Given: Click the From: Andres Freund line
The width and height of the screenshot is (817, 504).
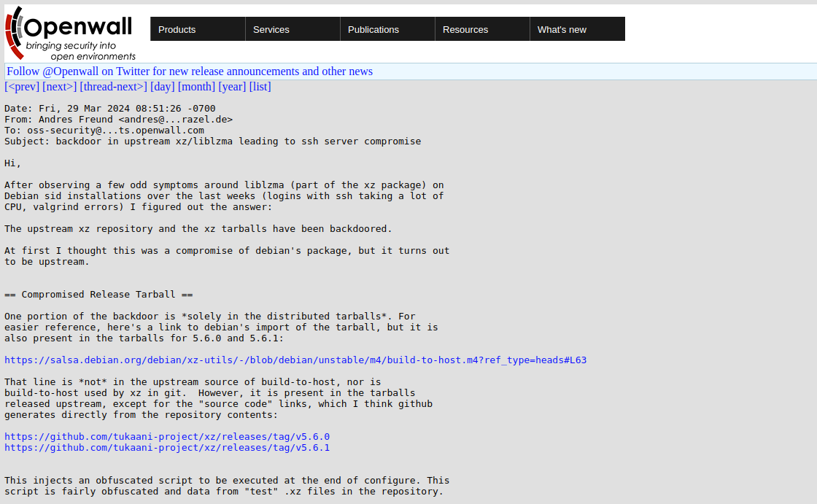Looking at the screenshot, I should [x=119, y=120].
